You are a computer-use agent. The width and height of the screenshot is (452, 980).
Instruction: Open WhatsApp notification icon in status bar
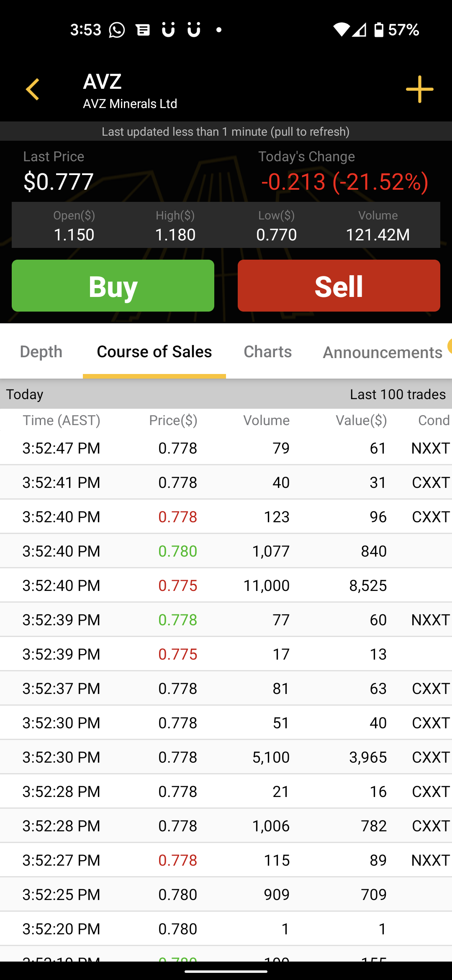point(117,30)
